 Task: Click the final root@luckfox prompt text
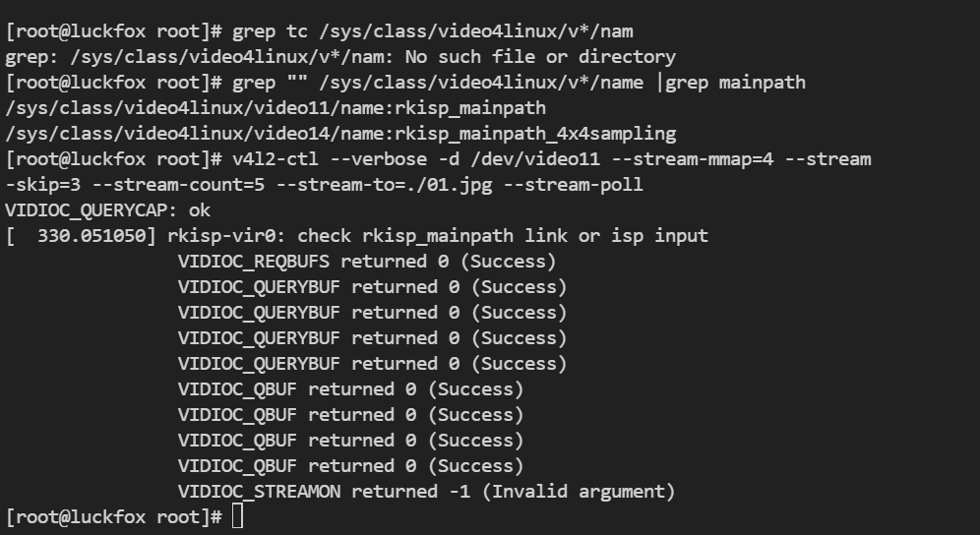(x=114, y=517)
